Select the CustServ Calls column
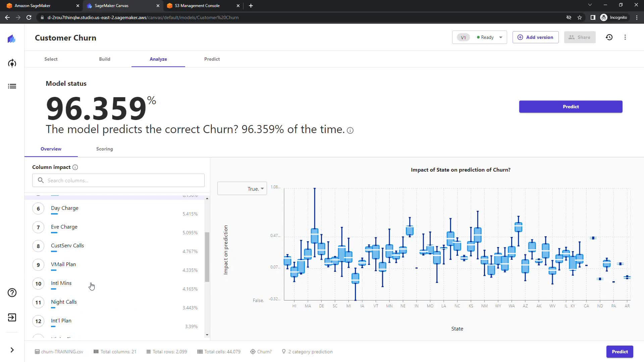The image size is (644, 362). [x=67, y=246]
